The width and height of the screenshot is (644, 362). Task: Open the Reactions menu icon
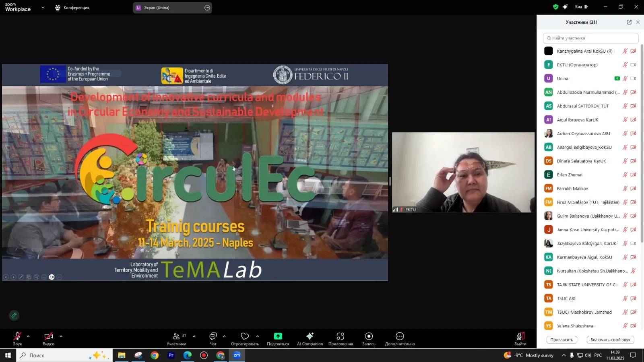point(245,337)
